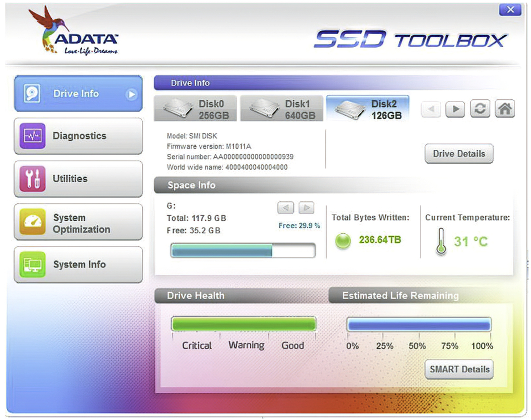The height and width of the screenshot is (420, 531).
Task: Click the Utilities wrench and screwdriver icon
Action: pyautogui.click(x=32, y=179)
